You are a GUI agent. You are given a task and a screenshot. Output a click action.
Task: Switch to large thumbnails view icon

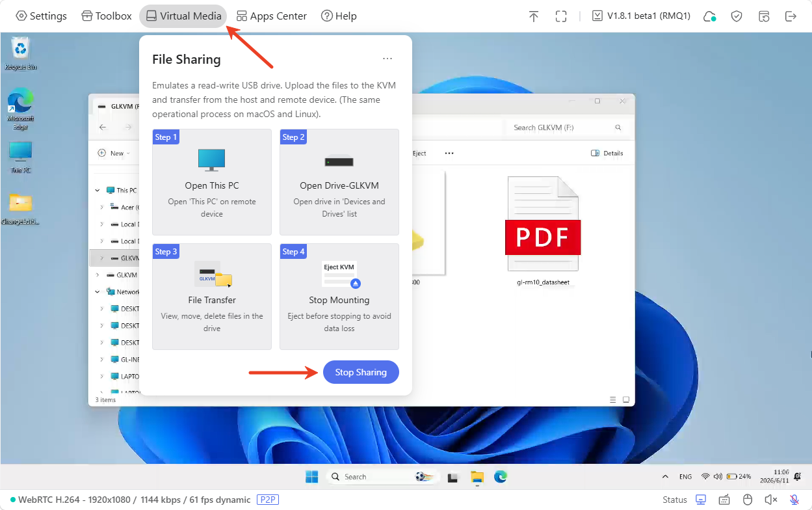click(626, 399)
